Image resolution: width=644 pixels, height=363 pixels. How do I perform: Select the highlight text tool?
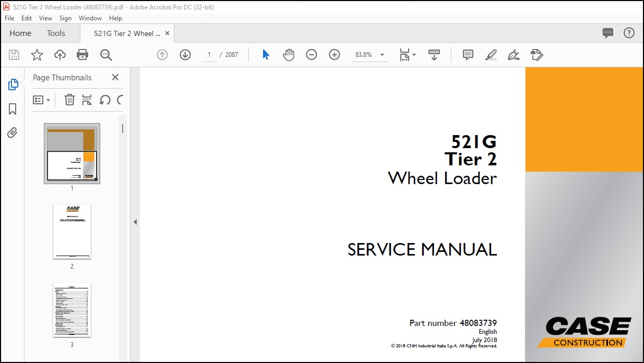pyautogui.click(x=491, y=55)
